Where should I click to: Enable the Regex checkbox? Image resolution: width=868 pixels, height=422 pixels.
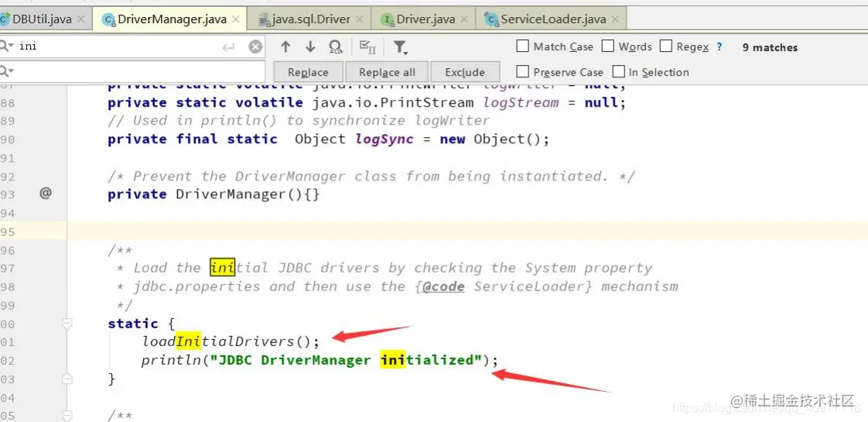[x=666, y=46]
